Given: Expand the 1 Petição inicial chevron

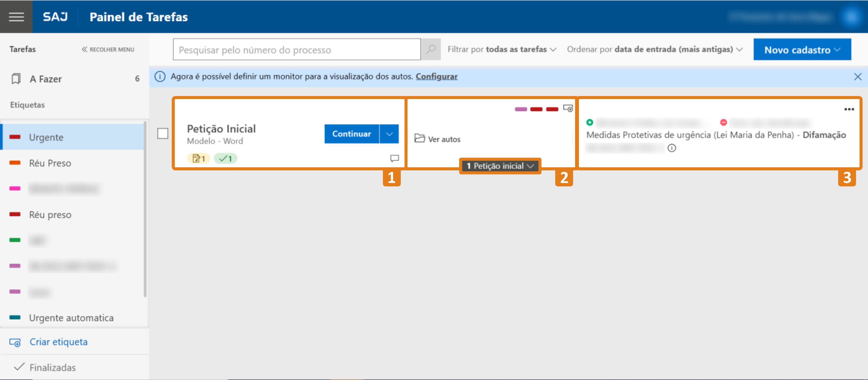Looking at the screenshot, I should tap(530, 166).
